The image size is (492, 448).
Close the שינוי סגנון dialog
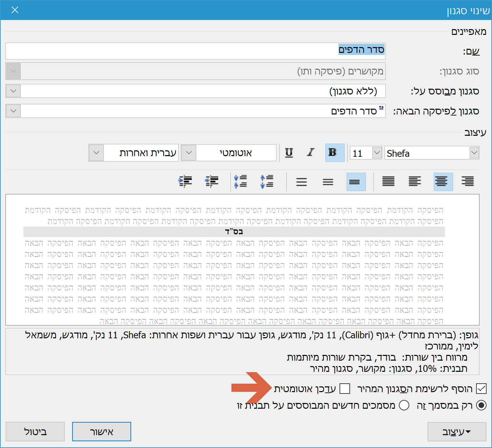point(15,10)
